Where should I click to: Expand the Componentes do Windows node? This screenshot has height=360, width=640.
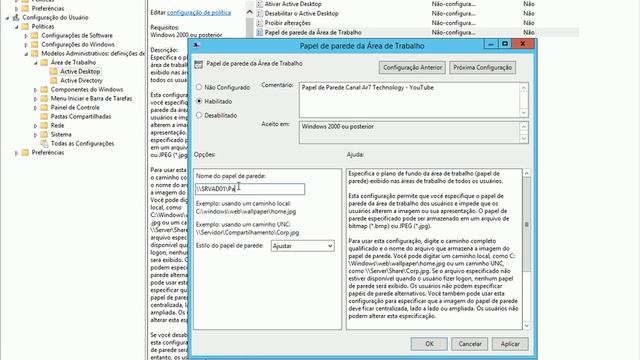(x=36, y=90)
